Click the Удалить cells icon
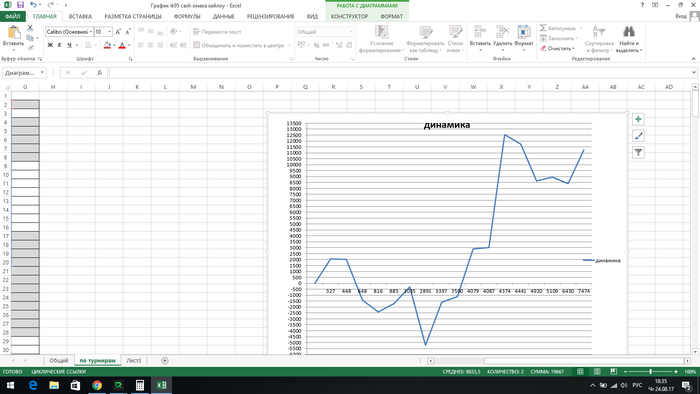 pos(502,32)
